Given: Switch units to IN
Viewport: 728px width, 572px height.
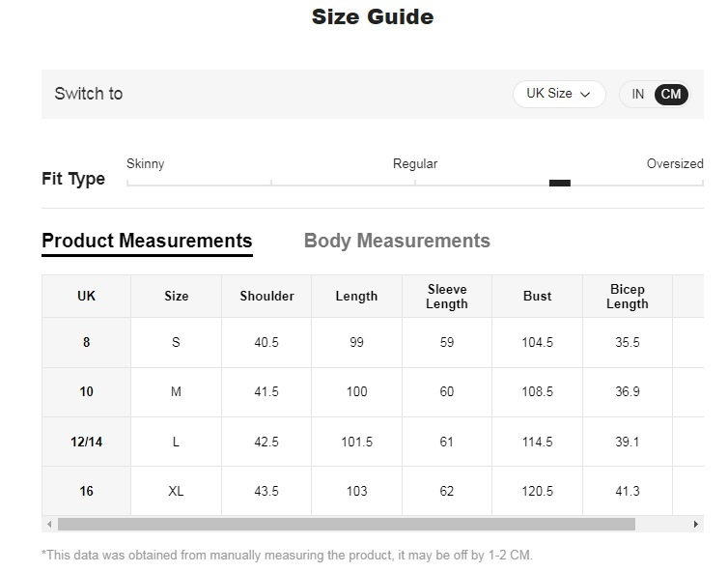Looking at the screenshot, I should click(638, 94).
